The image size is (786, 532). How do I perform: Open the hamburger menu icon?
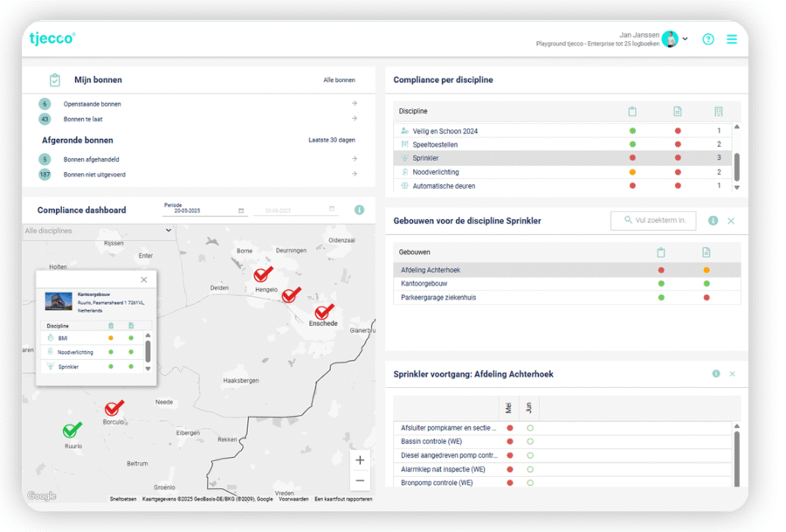[731, 39]
